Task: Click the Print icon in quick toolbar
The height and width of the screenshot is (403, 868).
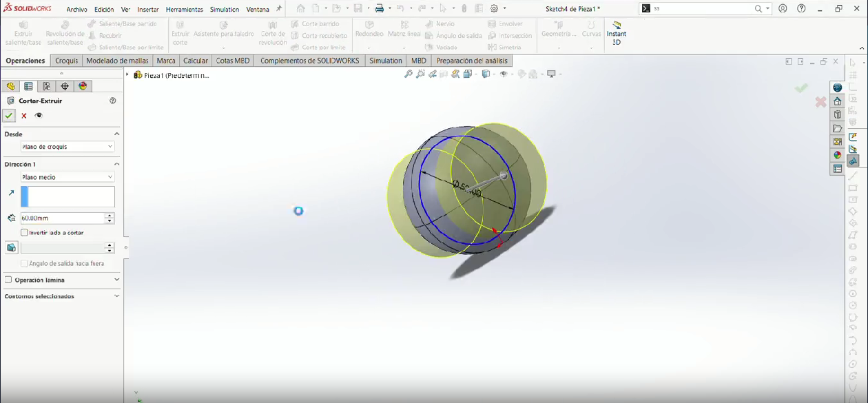Action: (x=379, y=9)
